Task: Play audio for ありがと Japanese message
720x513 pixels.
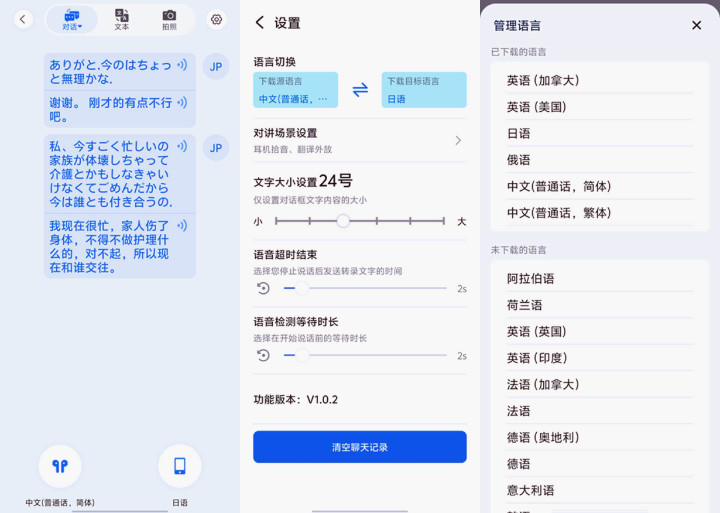Action: pyautogui.click(x=182, y=65)
